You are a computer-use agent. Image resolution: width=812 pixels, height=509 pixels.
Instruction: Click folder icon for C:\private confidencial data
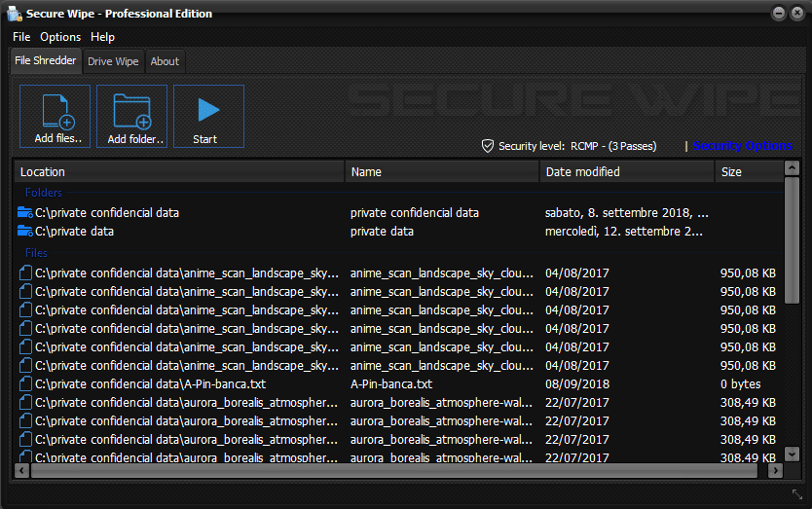point(25,213)
